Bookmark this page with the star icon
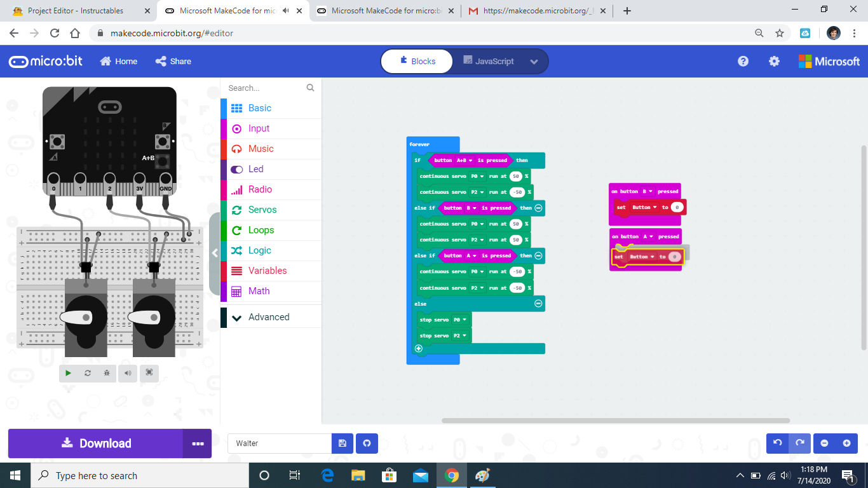This screenshot has height=488, width=868. point(780,33)
